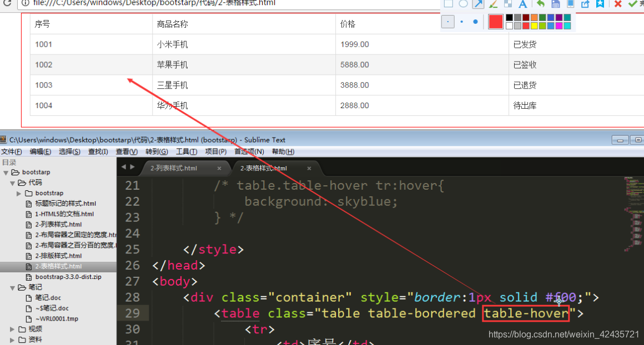
Task: Click line number 29 in gutter
Action: coord(132,313)
